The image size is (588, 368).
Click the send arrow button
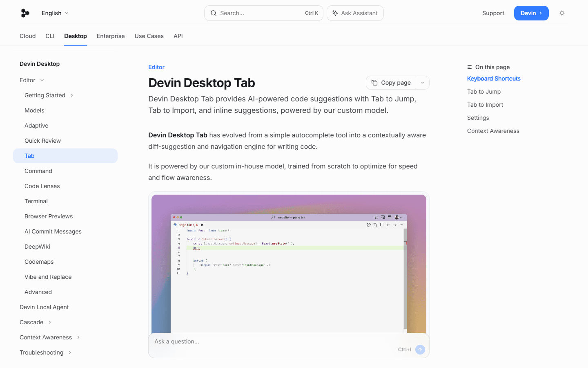(x=420, y=350)
